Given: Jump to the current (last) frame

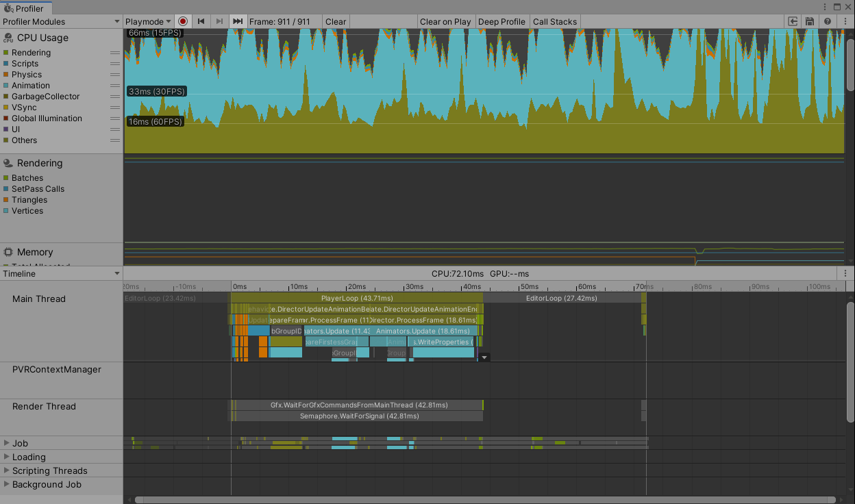Looking at the screenshot, I should tap(238, 21).
